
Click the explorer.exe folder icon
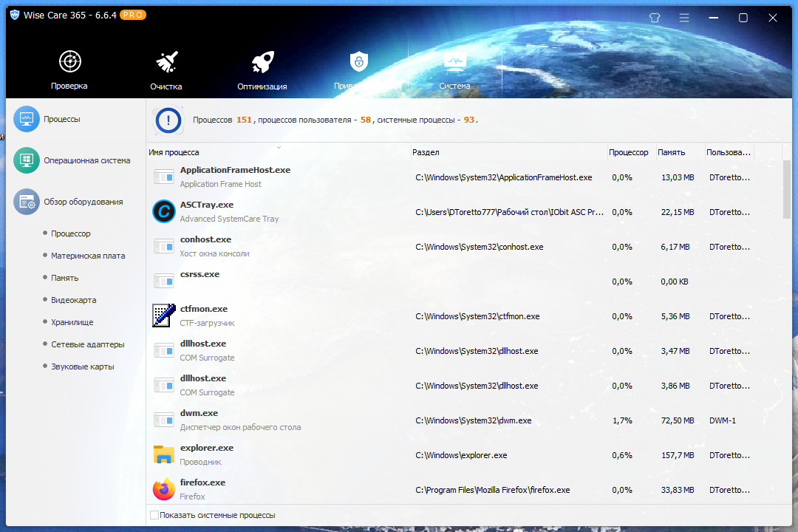164,454
